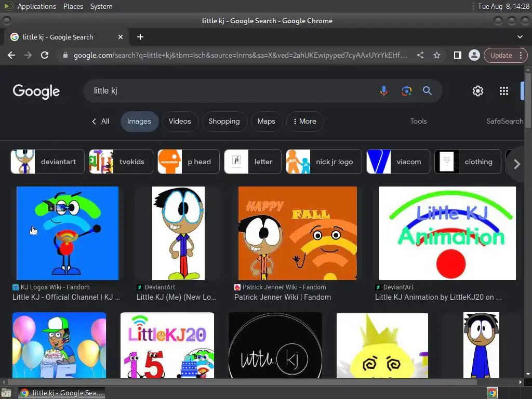Open boy with headphones image

(481, 345)
